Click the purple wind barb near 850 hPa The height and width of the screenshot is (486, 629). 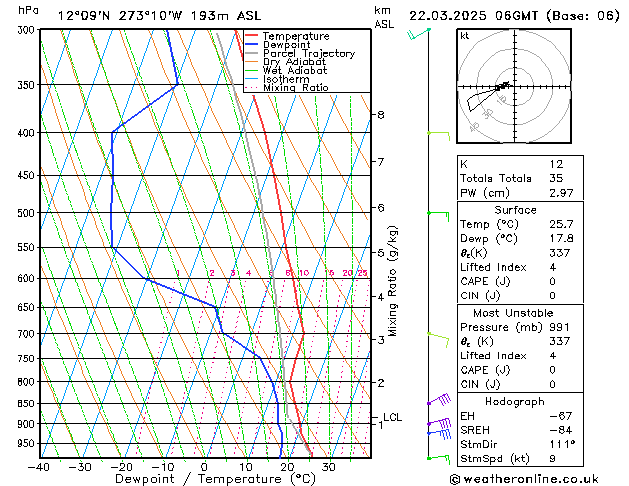coord(439,400)
